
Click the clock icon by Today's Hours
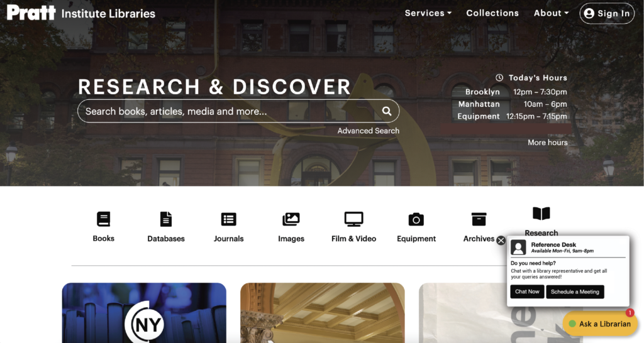click(x=499, y=77)
